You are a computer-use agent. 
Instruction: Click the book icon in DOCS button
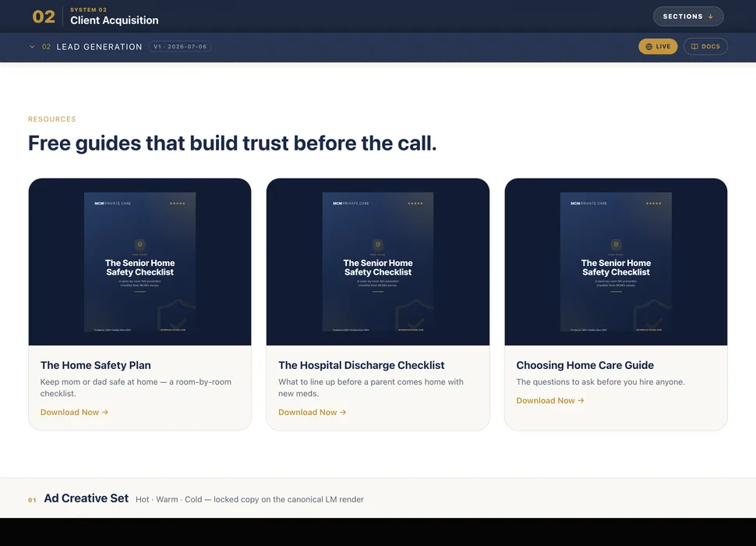tap(694, 47)
